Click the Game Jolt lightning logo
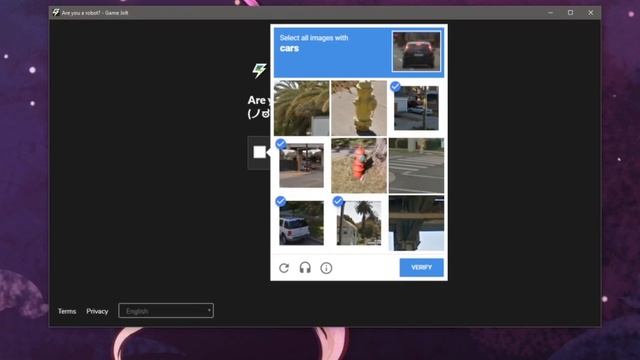Viewport: 640px width, 360px height. [259, 70]
